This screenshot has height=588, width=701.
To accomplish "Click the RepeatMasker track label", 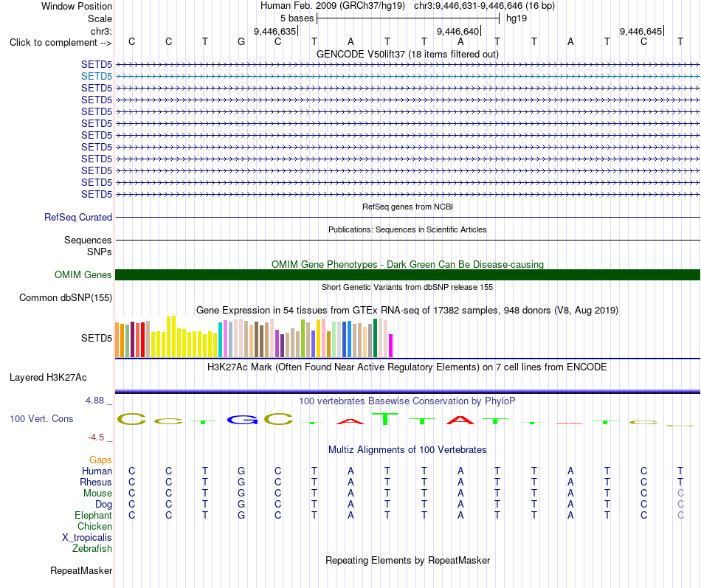I will pos(81,570).
